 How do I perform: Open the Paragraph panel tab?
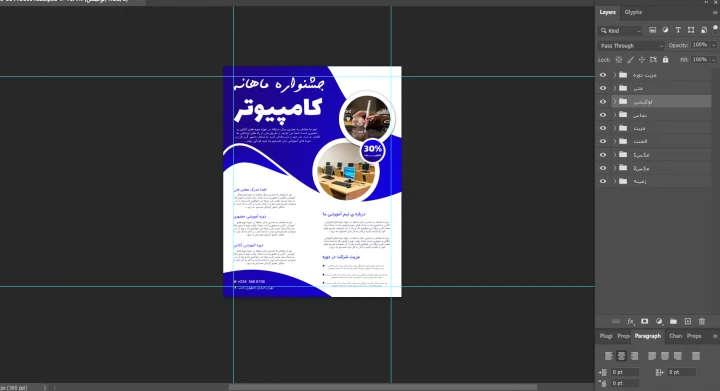pos(647,336)
